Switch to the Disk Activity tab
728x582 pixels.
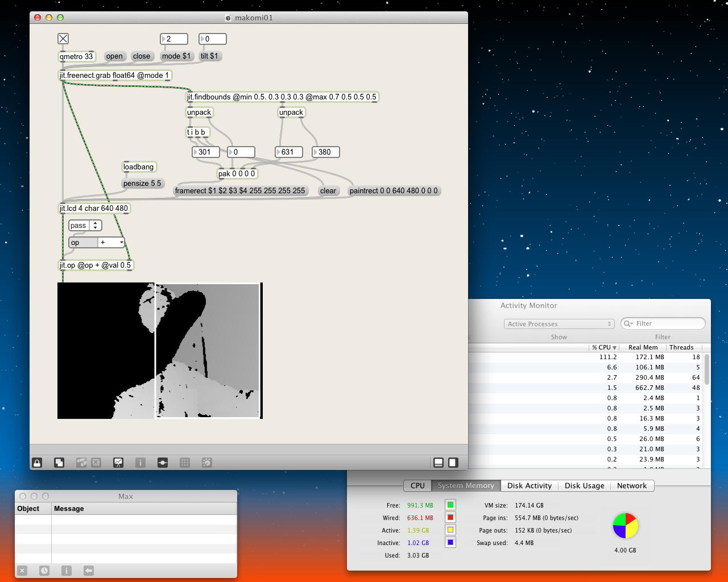click(529, 486)
